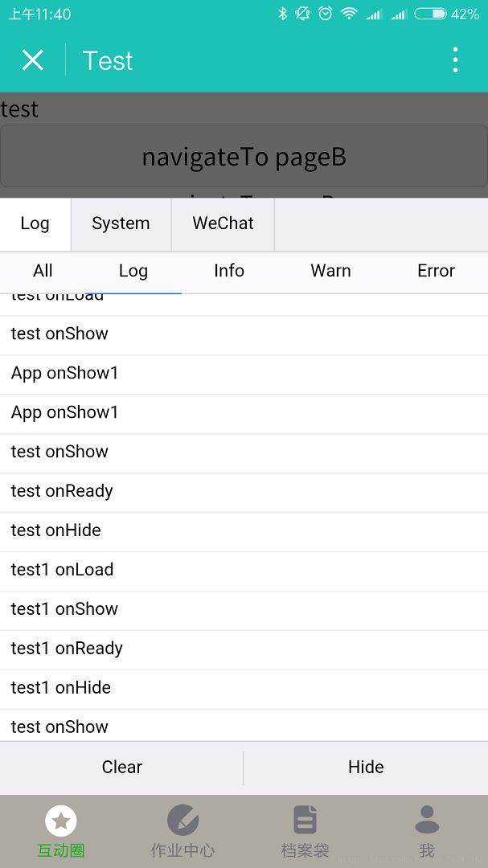Image resolution: width=488 pixels, height=868 pixels.
Task: Tap the battery icon in status bar
Action: click(x=430, y=14)
